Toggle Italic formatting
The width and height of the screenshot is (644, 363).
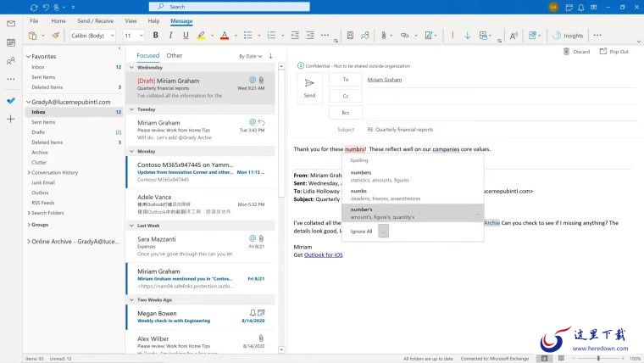170,36
